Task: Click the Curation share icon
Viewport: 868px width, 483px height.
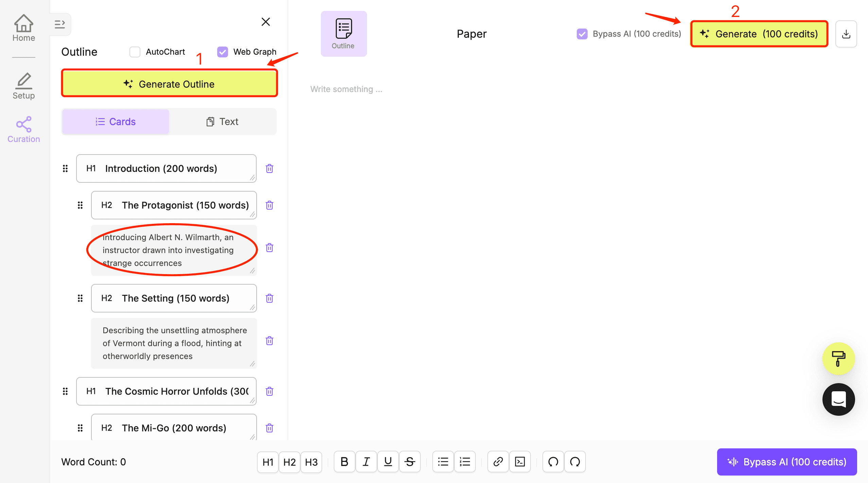Action: tap(23, 129)
